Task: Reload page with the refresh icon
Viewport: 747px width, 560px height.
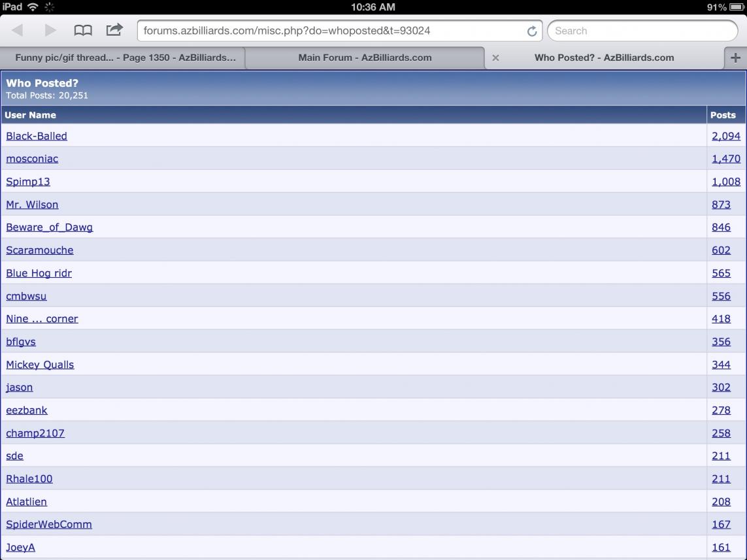Action: (531, 31)
